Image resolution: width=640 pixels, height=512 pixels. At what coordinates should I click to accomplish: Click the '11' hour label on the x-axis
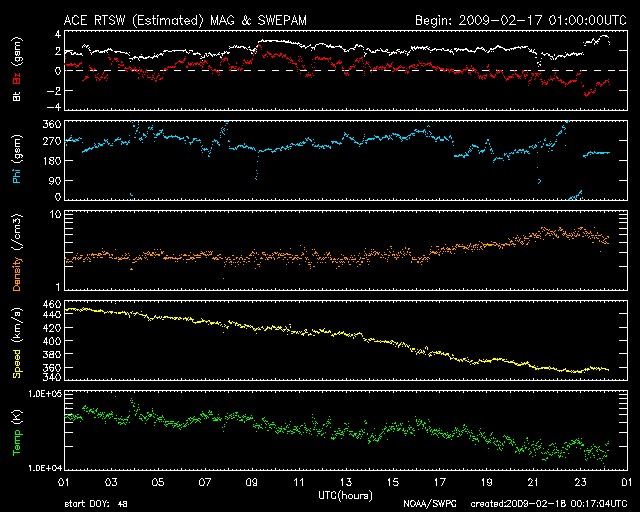pos(299,482)
